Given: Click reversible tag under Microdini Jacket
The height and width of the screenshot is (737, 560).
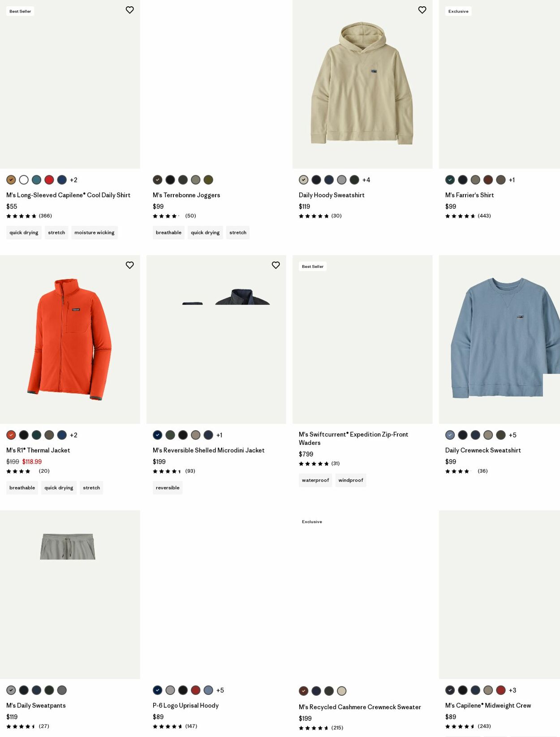Looking at the screenshot, I should (168, 488).
